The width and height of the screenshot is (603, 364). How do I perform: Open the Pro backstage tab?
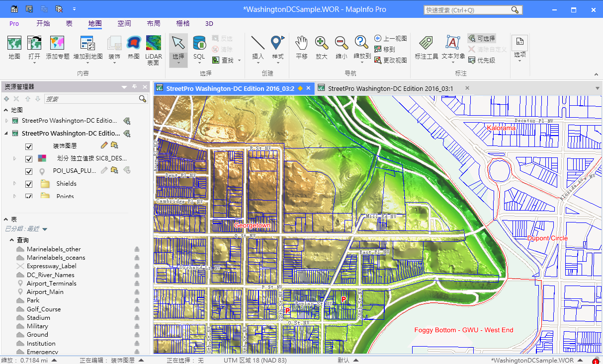point(14,23)
